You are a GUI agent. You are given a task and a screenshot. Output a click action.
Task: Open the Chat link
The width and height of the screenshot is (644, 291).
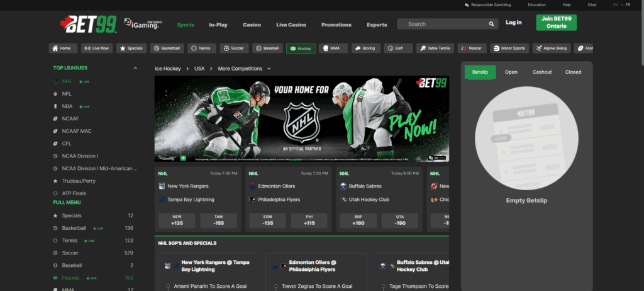[592, 5]
